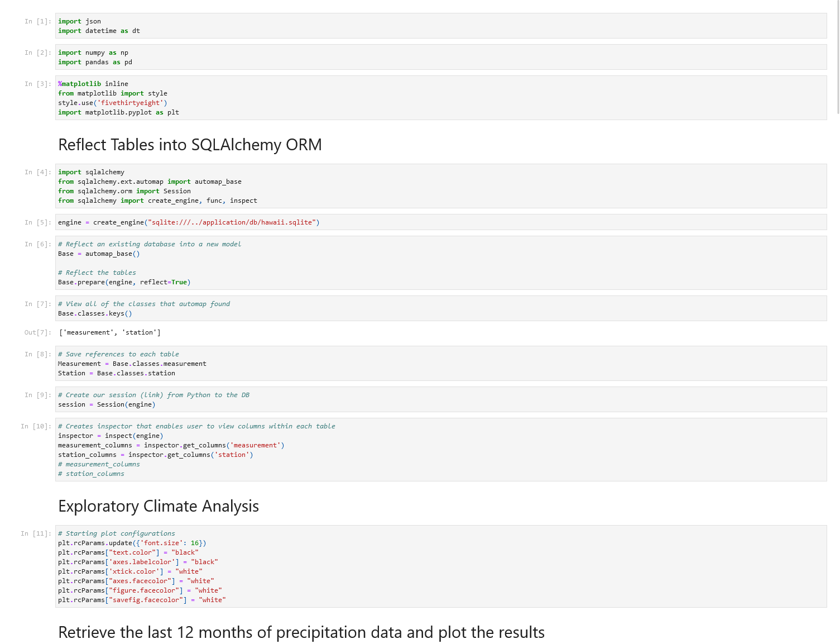Screen dimensions: 840x644
Task: Click the 'In [11]:' cell prompt
Action: (x=36, y=533)
